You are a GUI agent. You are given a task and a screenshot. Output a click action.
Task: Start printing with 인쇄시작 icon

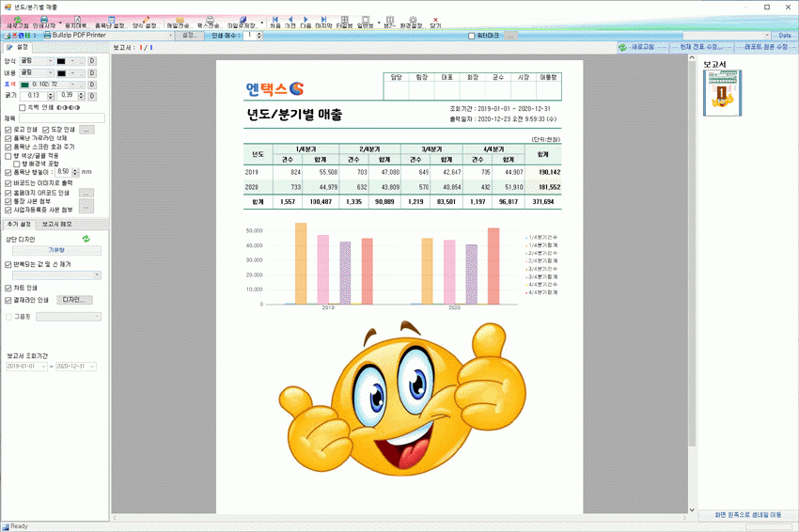point(44,22)
